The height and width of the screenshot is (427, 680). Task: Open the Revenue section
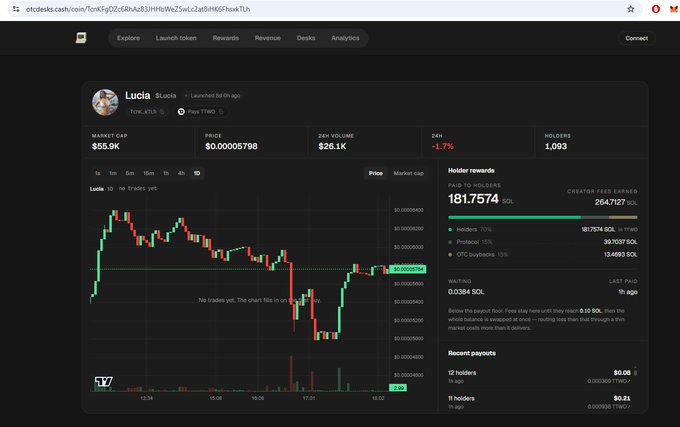click(268, 38)
